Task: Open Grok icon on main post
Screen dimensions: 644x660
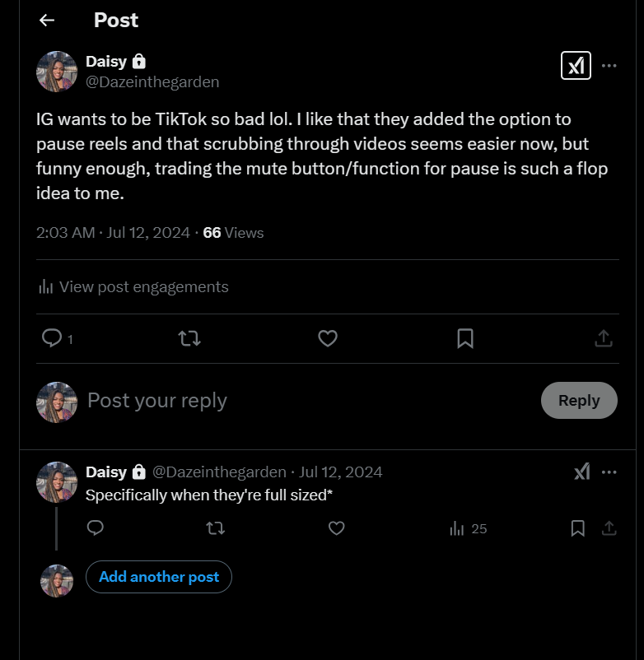Action: pos(576,65)
